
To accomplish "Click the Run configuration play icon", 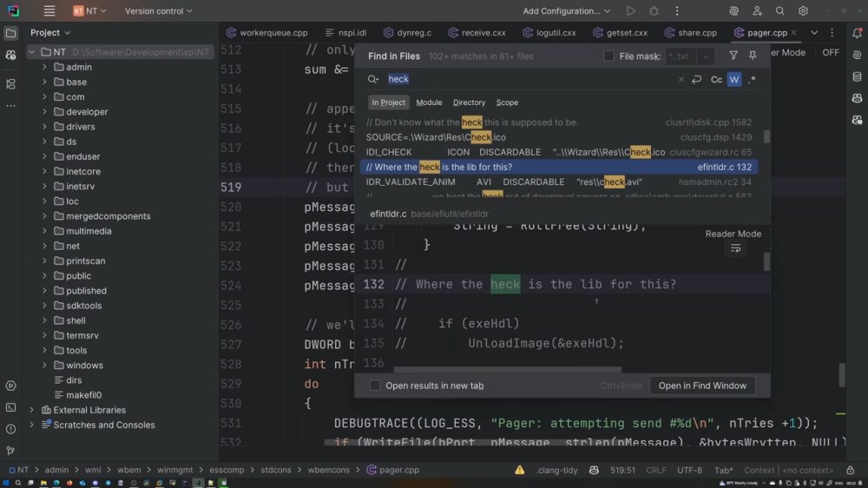I will pos(630,11).
